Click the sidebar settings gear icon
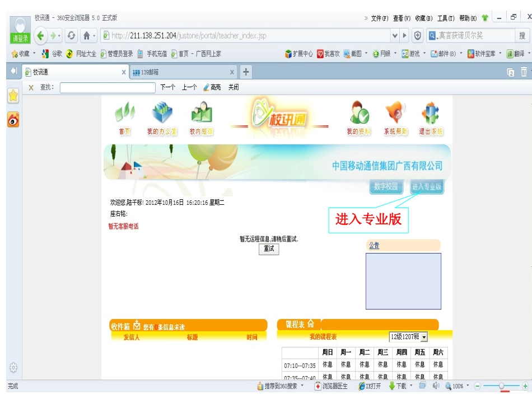Image resolution: width=532 pixels, height=399 pixels. click(13, 368)
